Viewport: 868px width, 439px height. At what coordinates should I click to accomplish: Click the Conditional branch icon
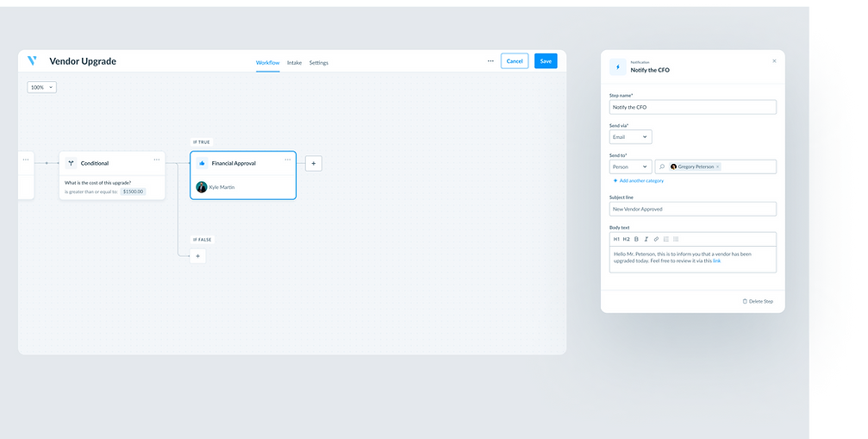(71, 163)
